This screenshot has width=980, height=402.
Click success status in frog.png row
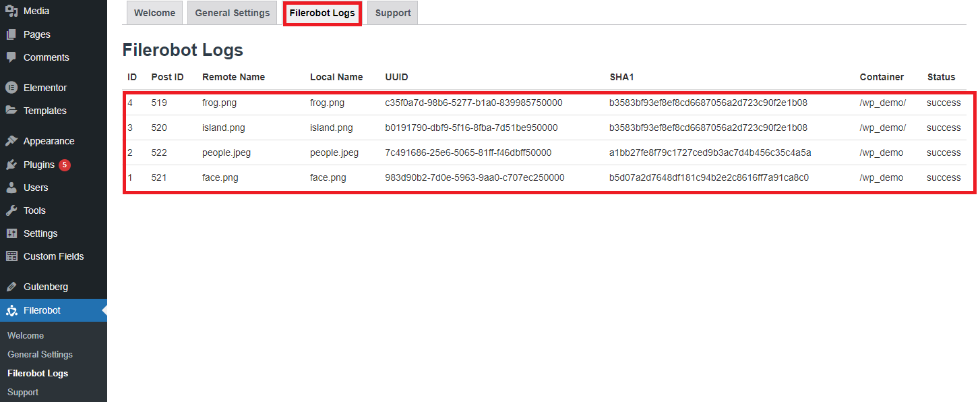[944, 103]
